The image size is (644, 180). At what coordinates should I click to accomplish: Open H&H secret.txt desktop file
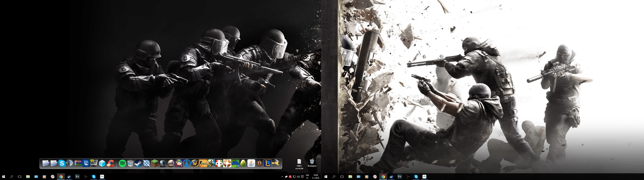(299, 164)
